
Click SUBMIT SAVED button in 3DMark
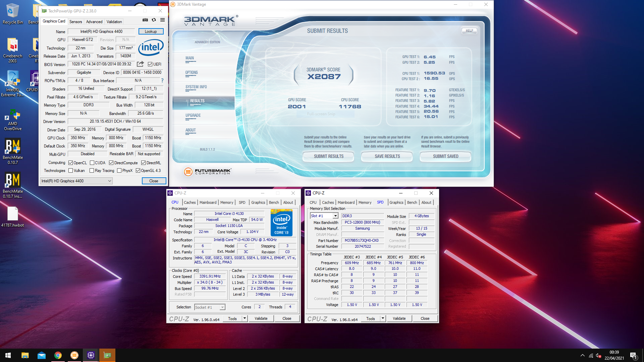[x=445, y=157]
